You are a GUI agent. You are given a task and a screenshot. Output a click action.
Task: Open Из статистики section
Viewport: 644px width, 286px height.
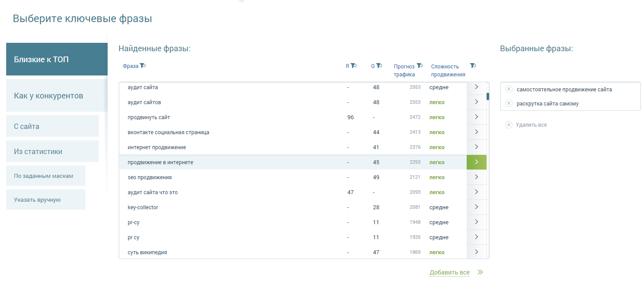52,151
